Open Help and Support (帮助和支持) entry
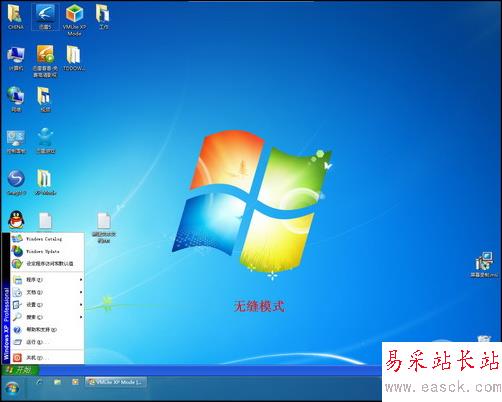The height and width of the screenshot is (402, 502). coord(47,329)
